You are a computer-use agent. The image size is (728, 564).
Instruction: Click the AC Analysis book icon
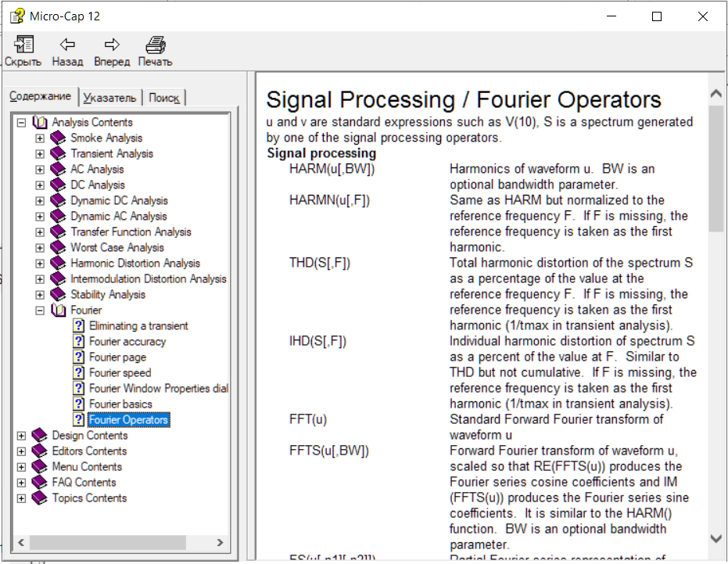[58, 170]
